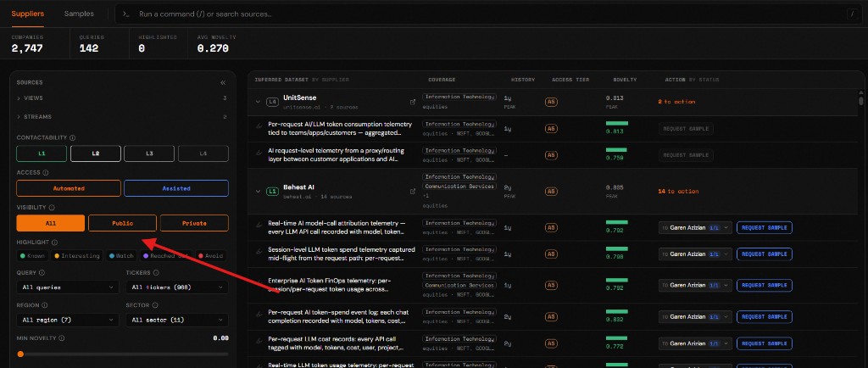The height and width of the screenshot is (368, 868).
Task: Focus the command or search sources field
Action: click(487, 14)
